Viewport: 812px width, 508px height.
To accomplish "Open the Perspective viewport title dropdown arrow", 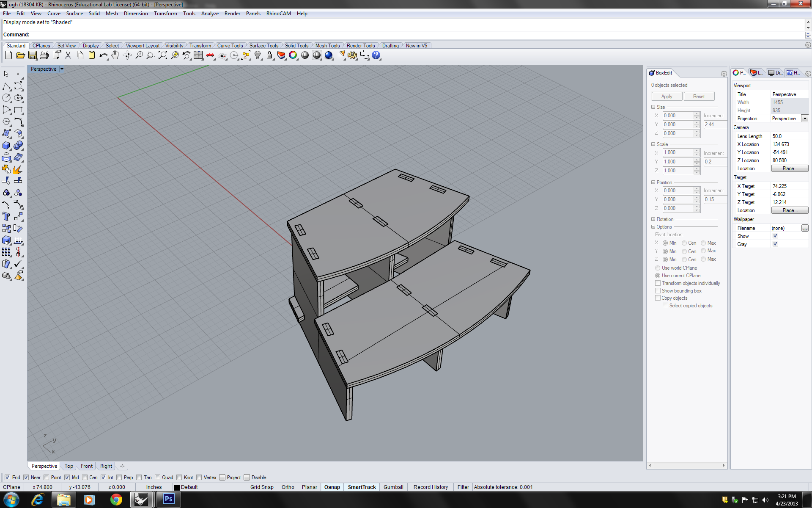I will [62, 69].
